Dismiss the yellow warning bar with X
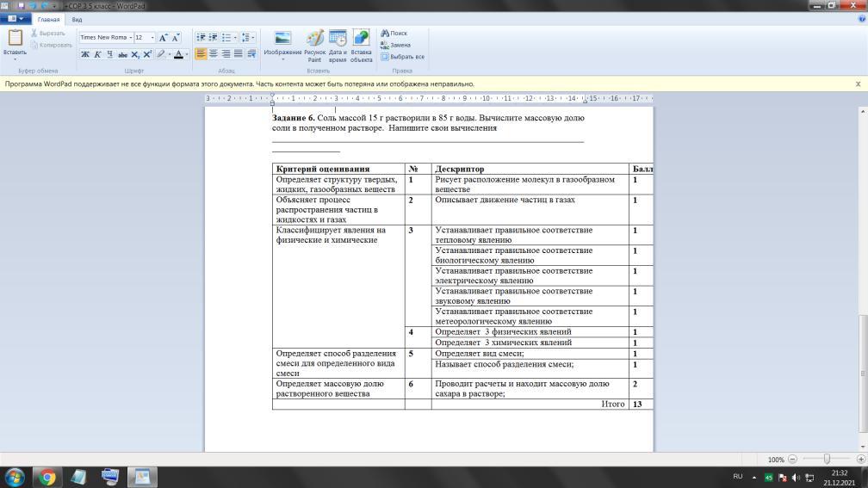 (x=858, y=84)
